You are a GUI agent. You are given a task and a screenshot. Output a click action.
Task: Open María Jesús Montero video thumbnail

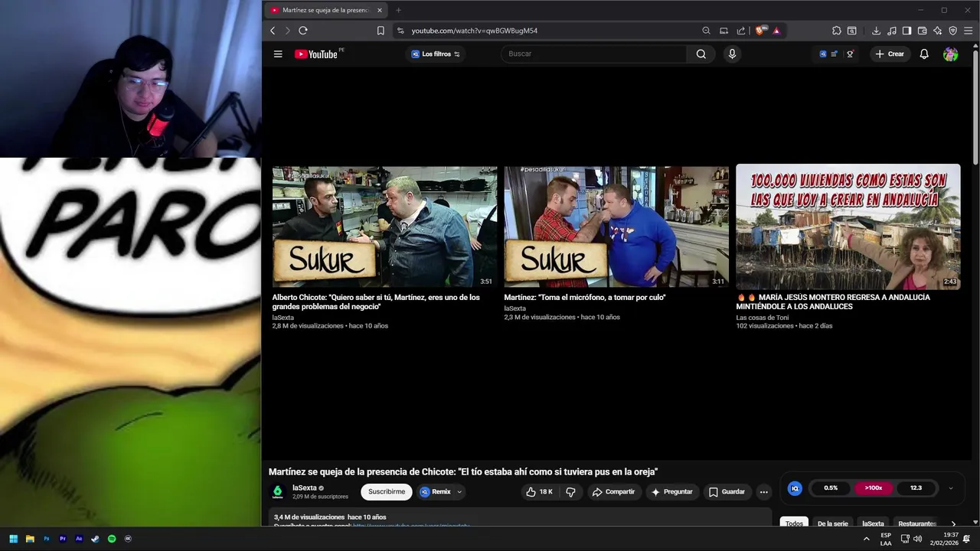tap(848, 227)
